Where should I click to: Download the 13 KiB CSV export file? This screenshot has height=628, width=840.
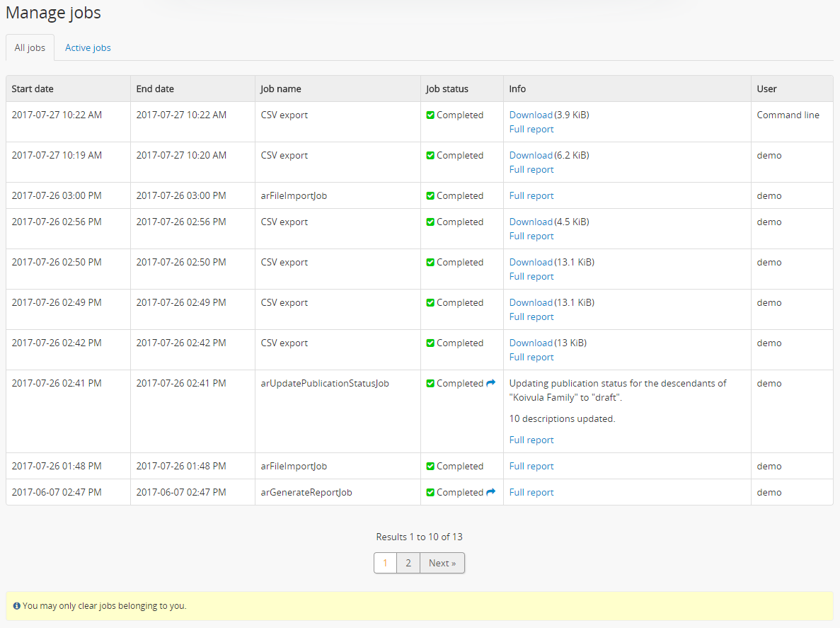(x=531, y=343)
